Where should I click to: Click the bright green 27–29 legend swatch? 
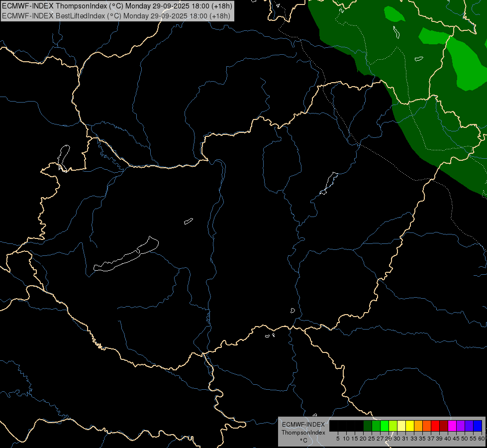click(385, 426)
